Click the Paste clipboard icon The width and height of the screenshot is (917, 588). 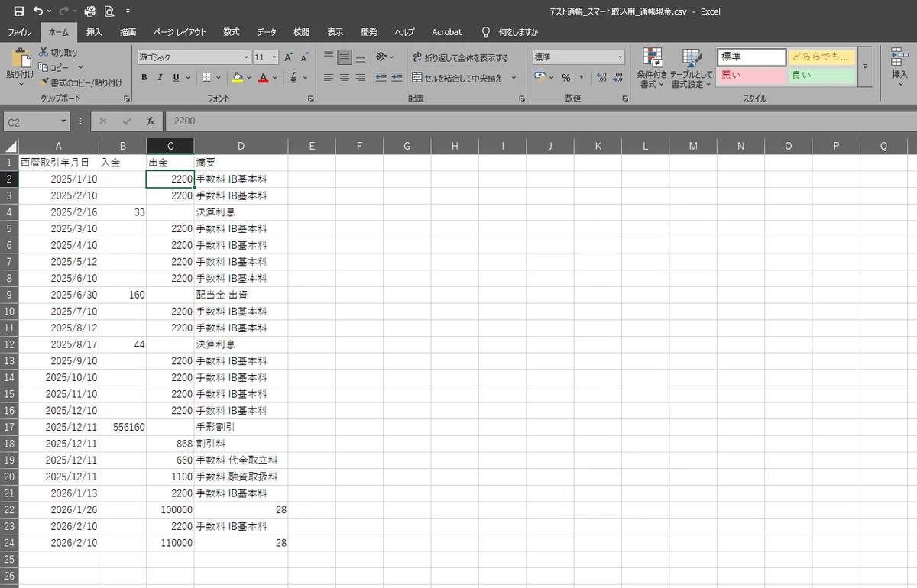click(x=20, y=59)
